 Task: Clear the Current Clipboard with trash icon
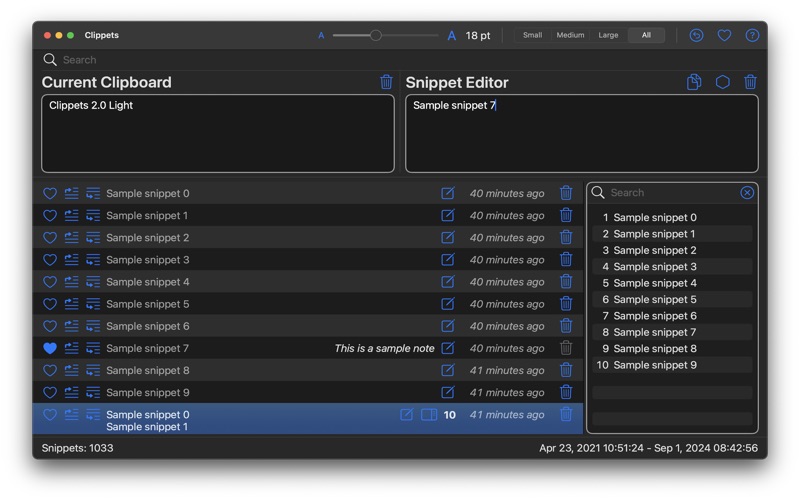click(x=386, y=82)
